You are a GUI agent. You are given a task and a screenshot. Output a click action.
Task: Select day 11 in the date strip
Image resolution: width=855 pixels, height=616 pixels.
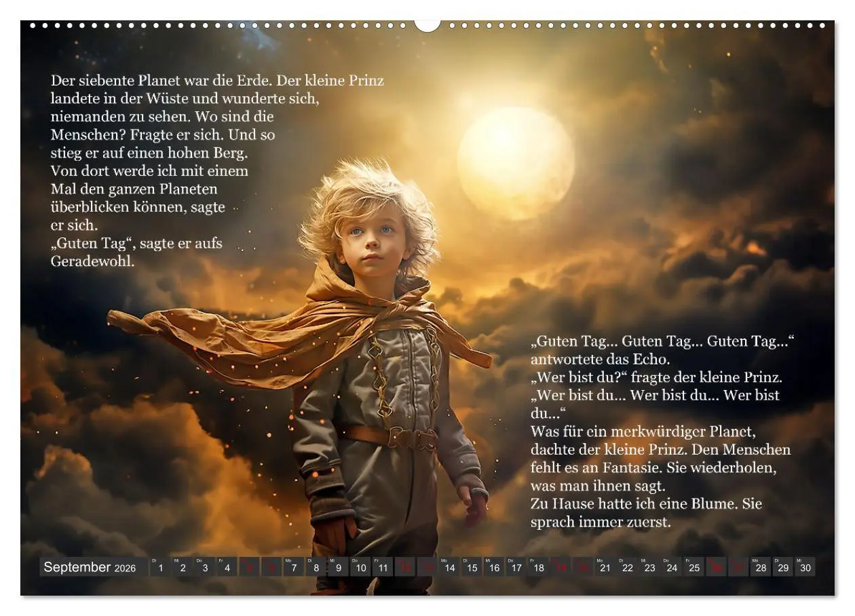click(x=382, y=568)
